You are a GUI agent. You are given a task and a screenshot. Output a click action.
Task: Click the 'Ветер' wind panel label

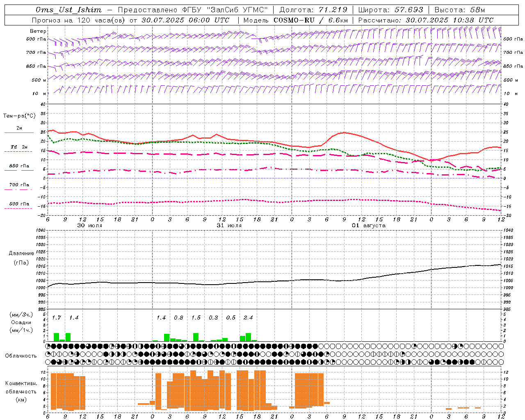tap(38, 31)
